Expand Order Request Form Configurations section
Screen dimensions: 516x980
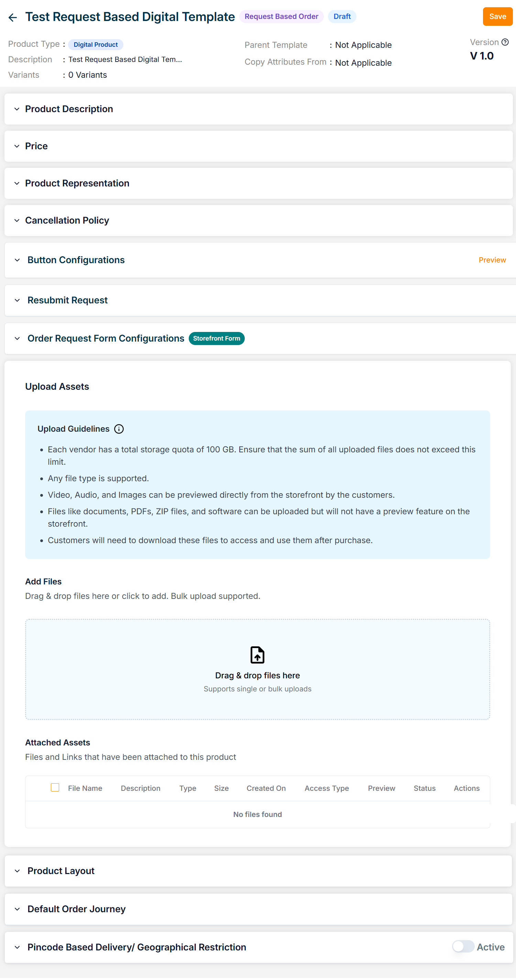(18, 338)
